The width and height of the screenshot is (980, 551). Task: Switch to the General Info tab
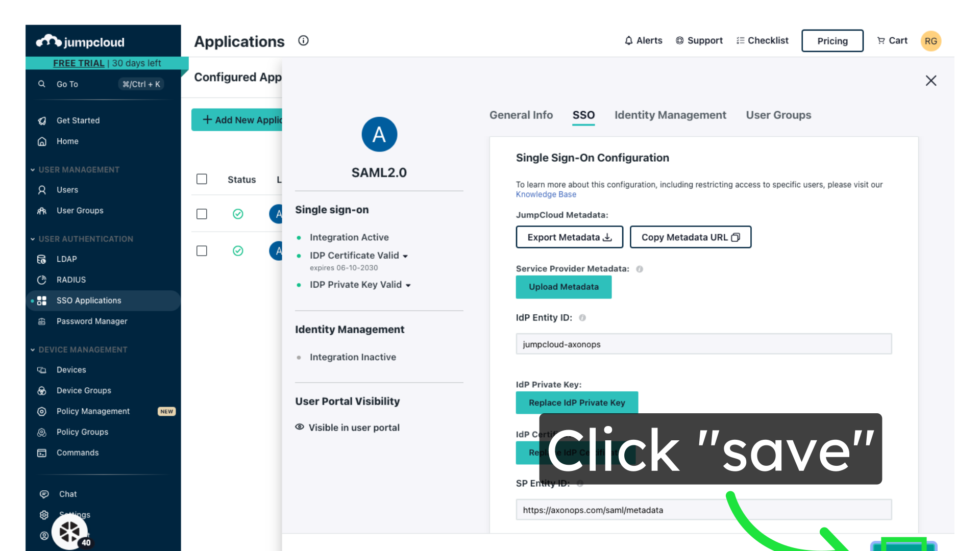521,115
